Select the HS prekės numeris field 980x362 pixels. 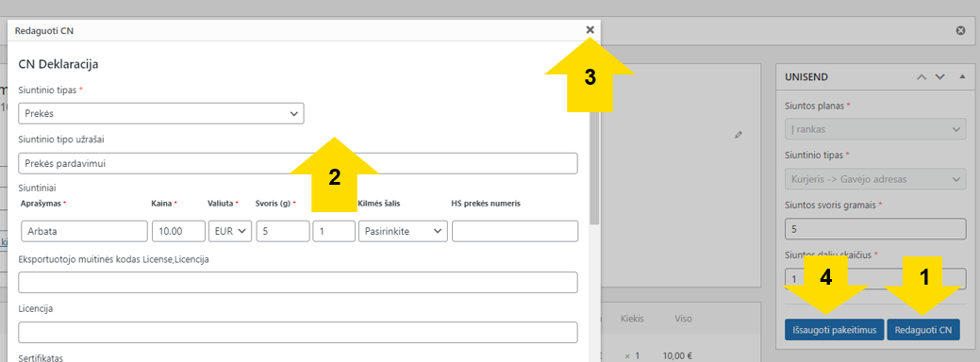tap(515, 231)
